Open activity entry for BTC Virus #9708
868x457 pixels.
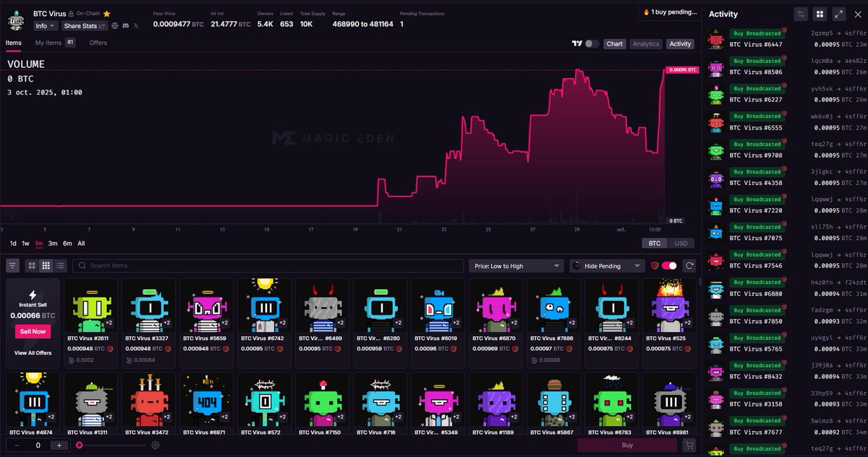[787, 150]
